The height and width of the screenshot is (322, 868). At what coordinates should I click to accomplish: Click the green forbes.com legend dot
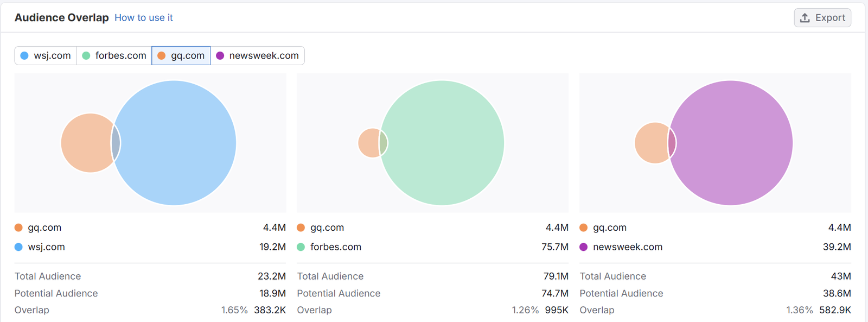pos(301,247)
